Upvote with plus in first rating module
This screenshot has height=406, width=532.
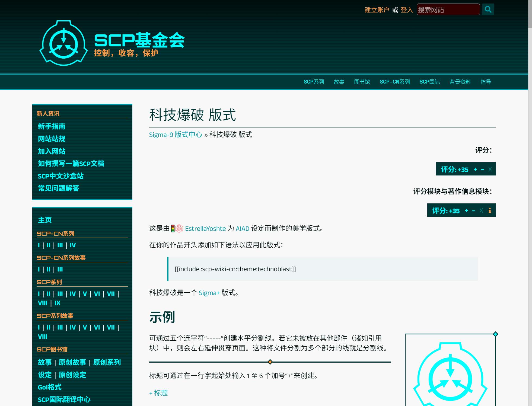(475, 170)
